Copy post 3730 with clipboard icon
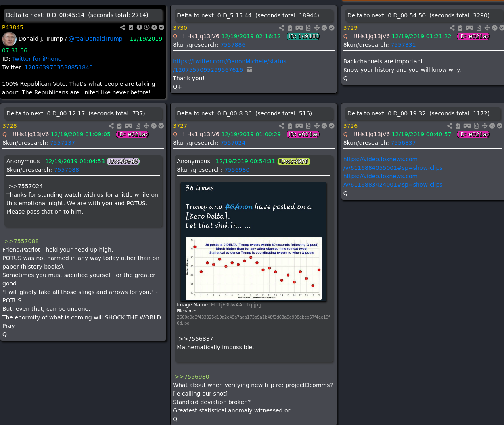The height and width of the screenshot is (425, 504). coord(290,28)
